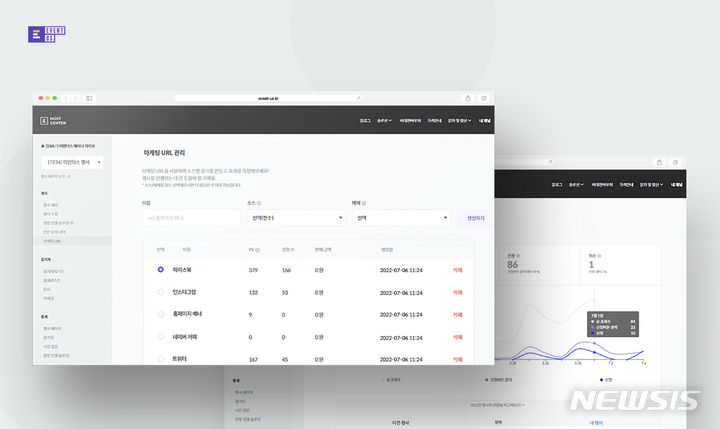Click the 생성하기 button

point(475,217)
